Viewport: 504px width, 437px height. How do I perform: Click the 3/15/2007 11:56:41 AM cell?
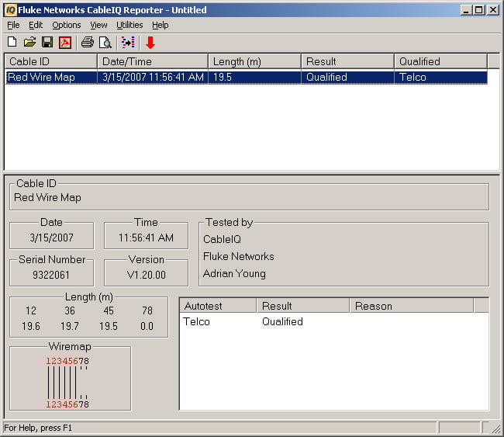[x=153, y=77]
